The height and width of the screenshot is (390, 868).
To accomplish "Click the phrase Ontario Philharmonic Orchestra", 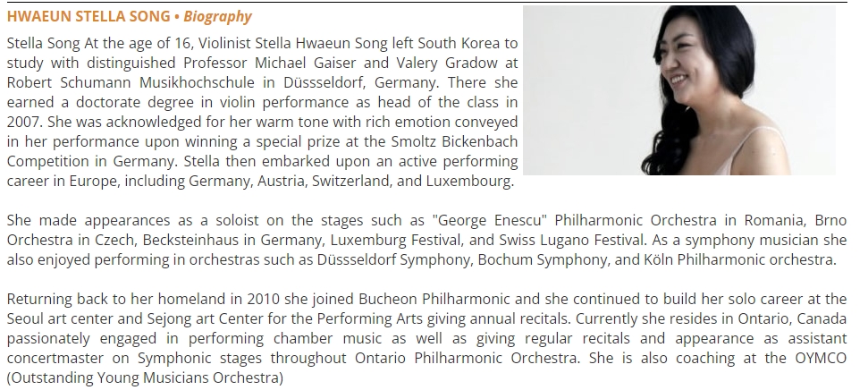I will [x=468, y=359].
